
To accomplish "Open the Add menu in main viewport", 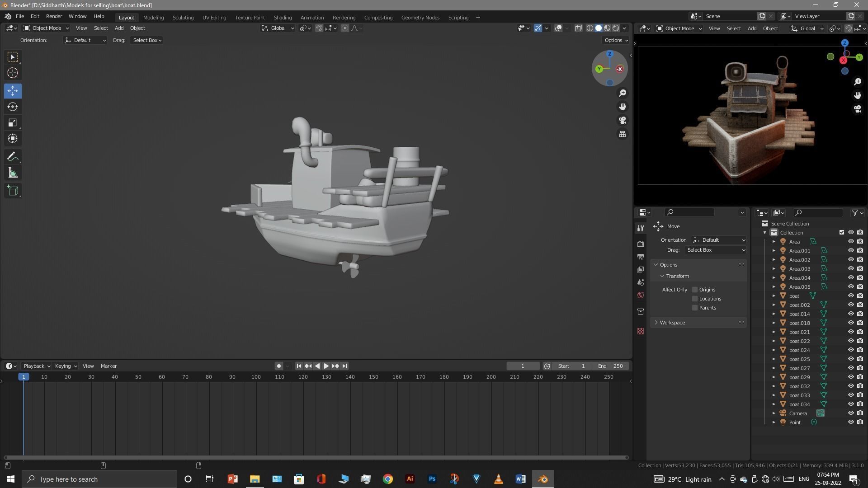I will point(119,28).
